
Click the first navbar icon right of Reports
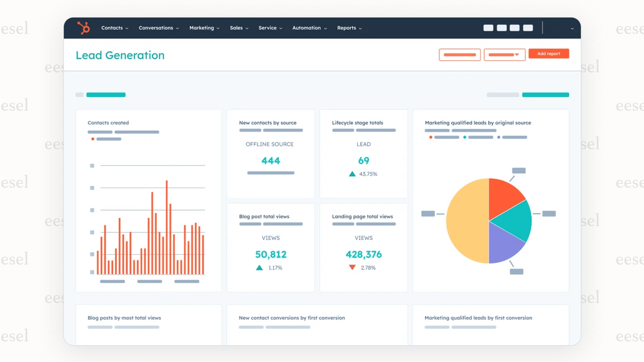pyautogui.click(x=488, y=28)
